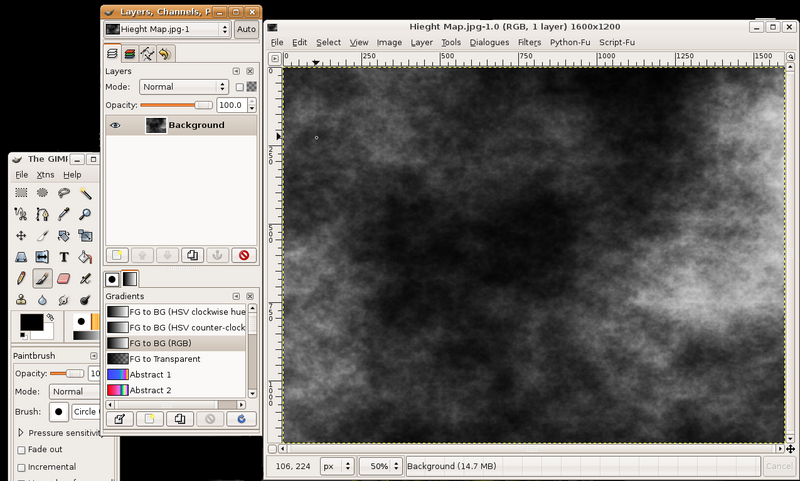Select the Fuzzy Select magic wand tool
800x481 pixels.
click(x=85, y=193)
